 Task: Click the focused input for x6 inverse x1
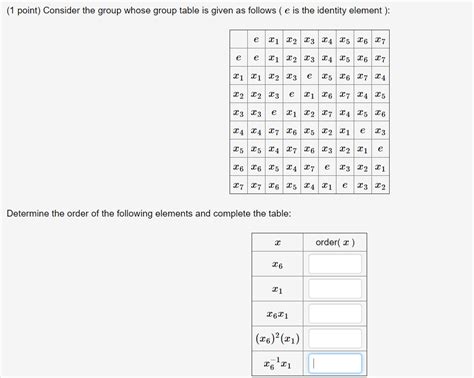[335, 363]
